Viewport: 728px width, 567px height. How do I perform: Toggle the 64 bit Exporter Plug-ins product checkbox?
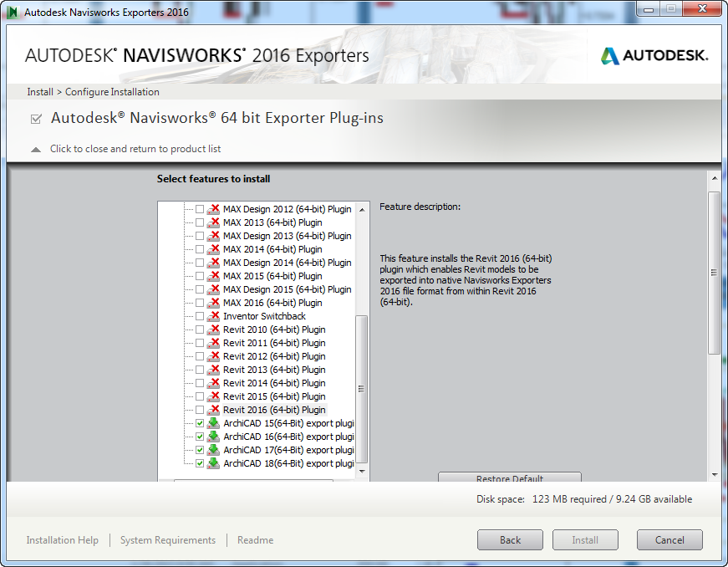[x=36, y=119]
